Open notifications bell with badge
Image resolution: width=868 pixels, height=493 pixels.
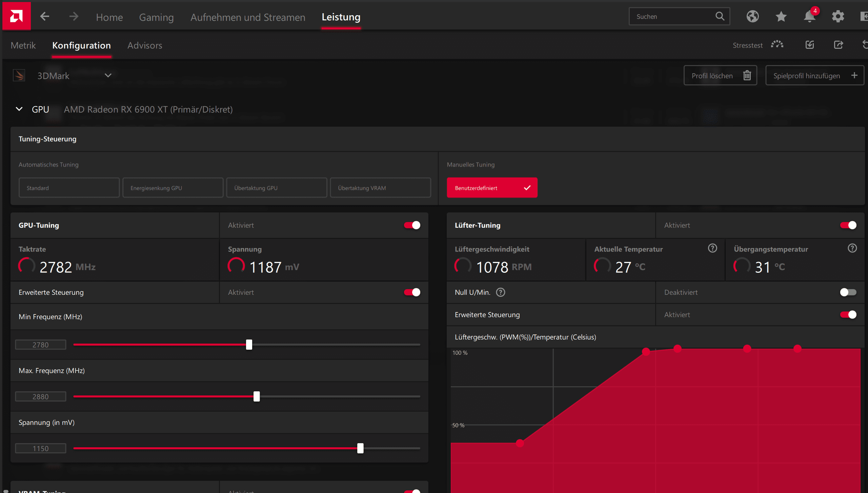pos(809,16)
